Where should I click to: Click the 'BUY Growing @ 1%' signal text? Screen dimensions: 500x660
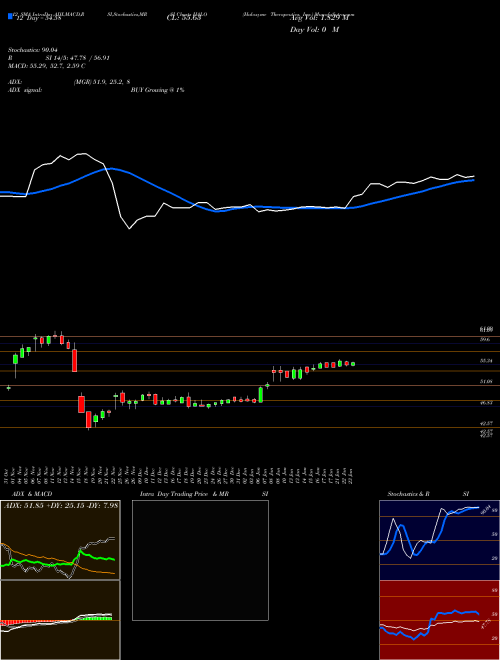[157, 90]
